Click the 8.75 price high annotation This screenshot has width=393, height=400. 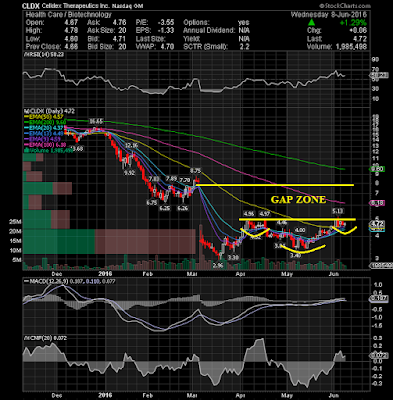pos(195,170)
